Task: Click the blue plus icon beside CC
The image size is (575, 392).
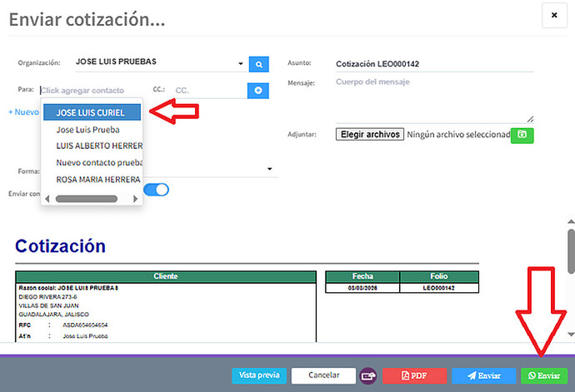Action: pyautogui.click(x=258, y=90)
